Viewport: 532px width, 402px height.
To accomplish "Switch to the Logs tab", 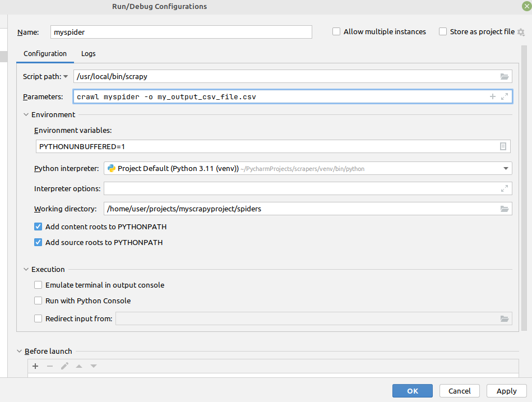I will point(88,54).
